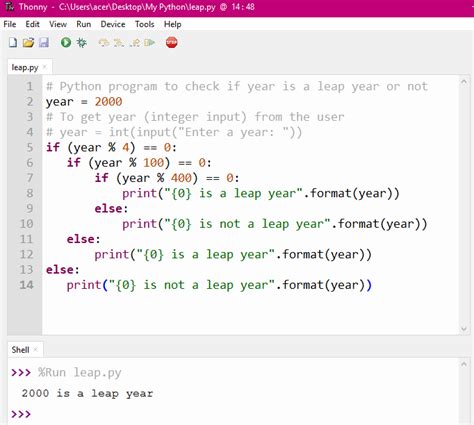Save the file using the floppy disk icon

(x=44, y=43)
